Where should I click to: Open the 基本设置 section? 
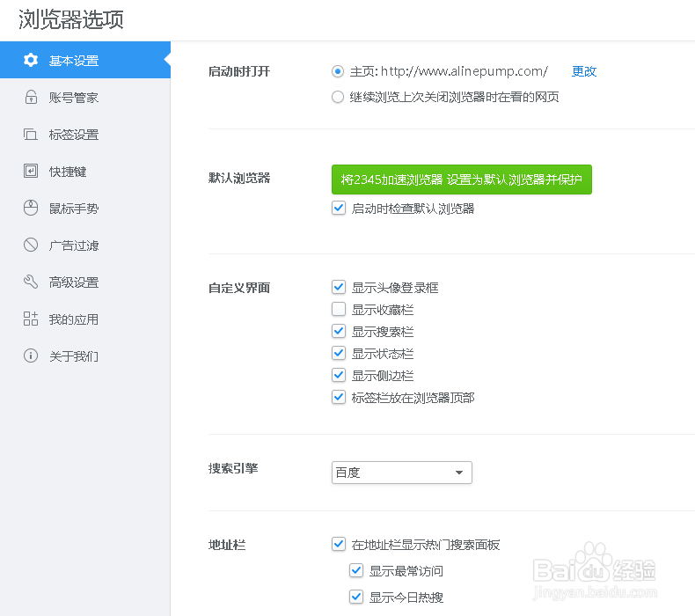(x=85, y=60)
